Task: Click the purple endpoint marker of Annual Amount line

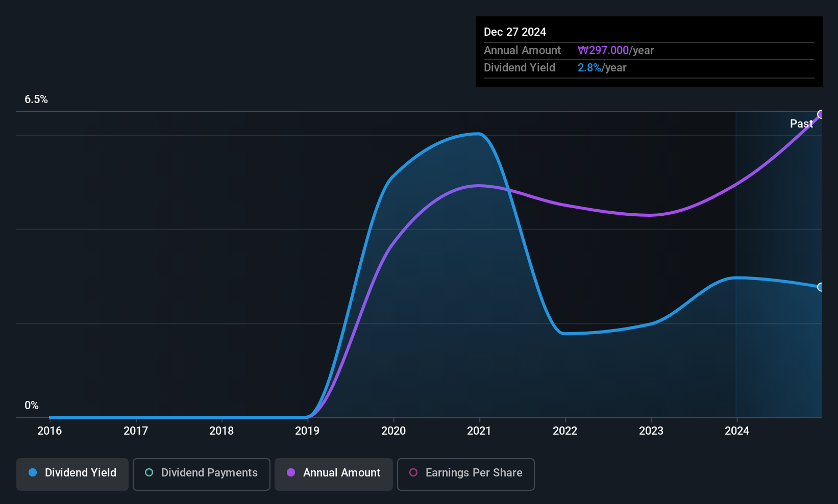Action: [x=821, y=114]
